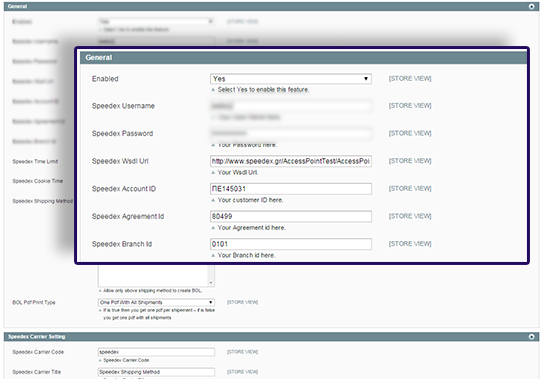Click the 'Speedex Time Limit' label
Screen dimensions: 544x379
pyautogui.click(x=35, y=161)
